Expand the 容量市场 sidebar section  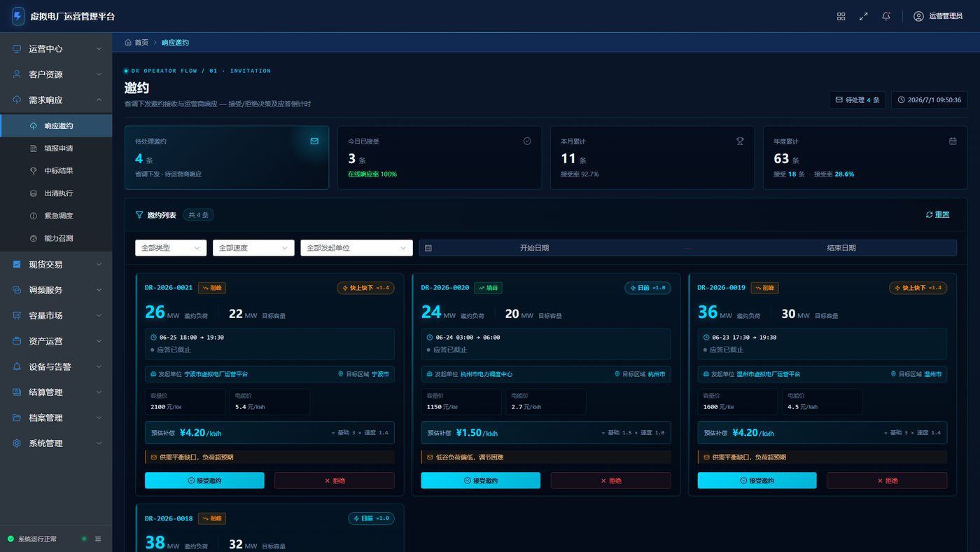coord(56,315)
